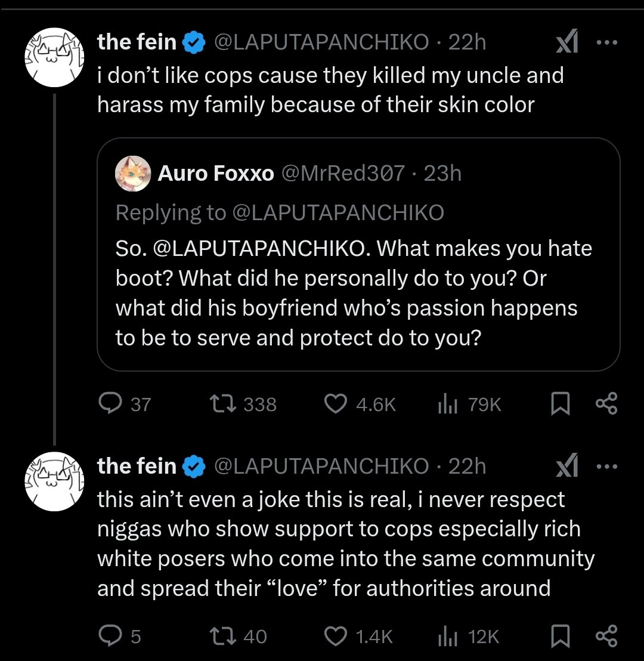Open more options menu on first tweet
This screenshot has height=661, width=644.
[607, 42]
